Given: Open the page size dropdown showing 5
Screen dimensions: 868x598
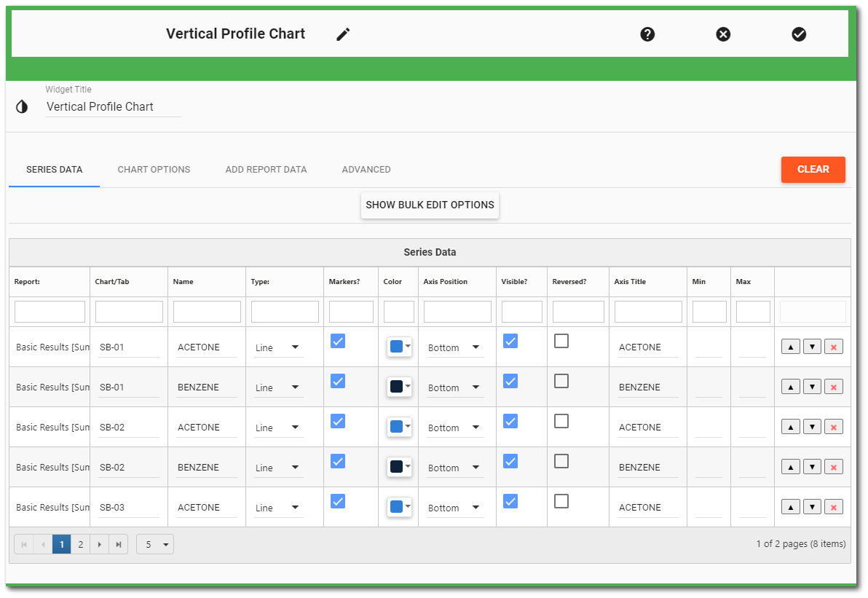Looking at the screenshot, I should tap(154, 544).
